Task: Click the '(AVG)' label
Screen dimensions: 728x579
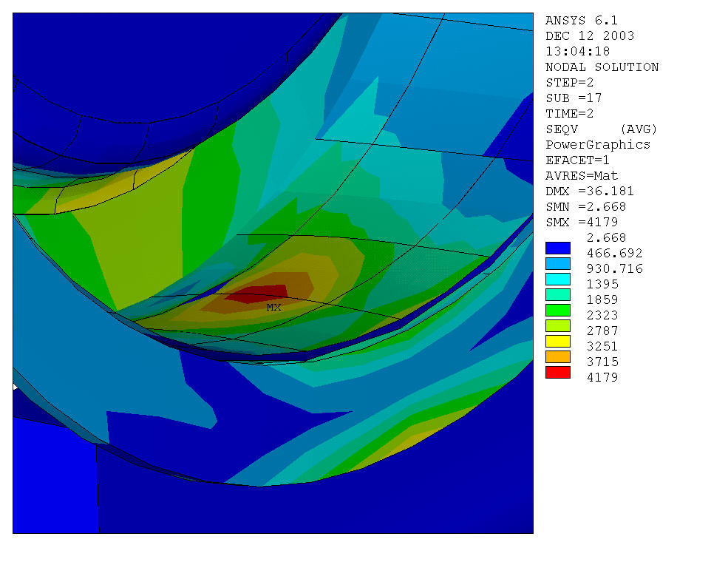Action: (x=639, y=129)
